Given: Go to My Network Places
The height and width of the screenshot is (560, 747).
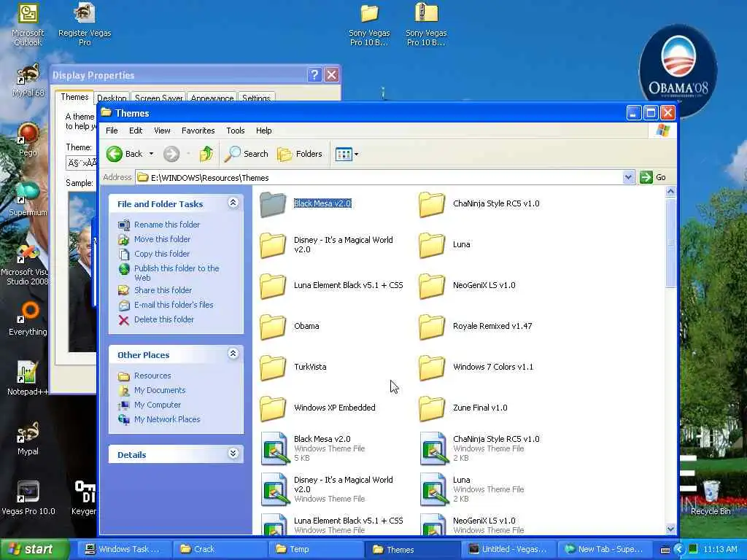Looking at the screenshot, I should (x=167, y=419).
